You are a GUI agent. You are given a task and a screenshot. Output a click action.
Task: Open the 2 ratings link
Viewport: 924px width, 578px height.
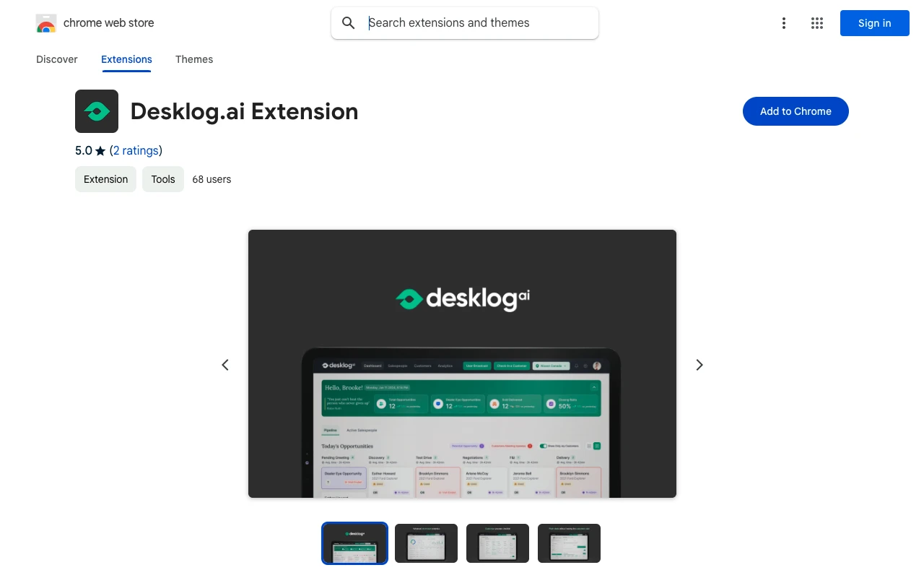tap(136, 150)
